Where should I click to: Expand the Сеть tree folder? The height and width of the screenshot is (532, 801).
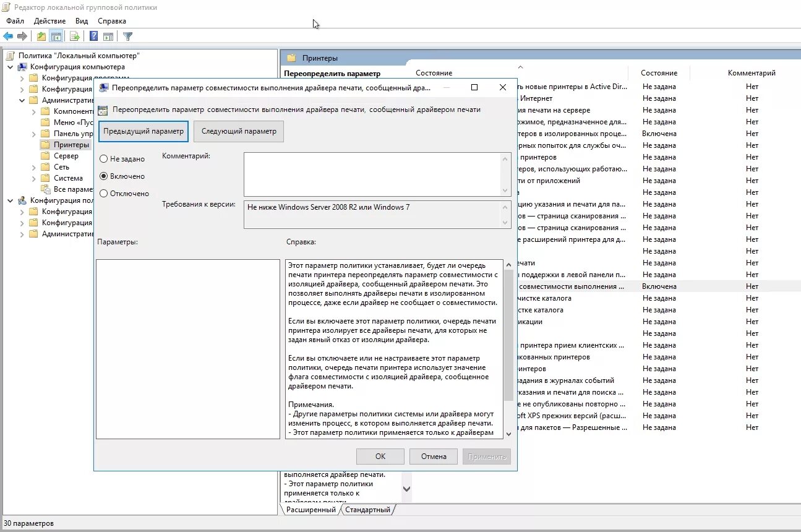point(33,167)
